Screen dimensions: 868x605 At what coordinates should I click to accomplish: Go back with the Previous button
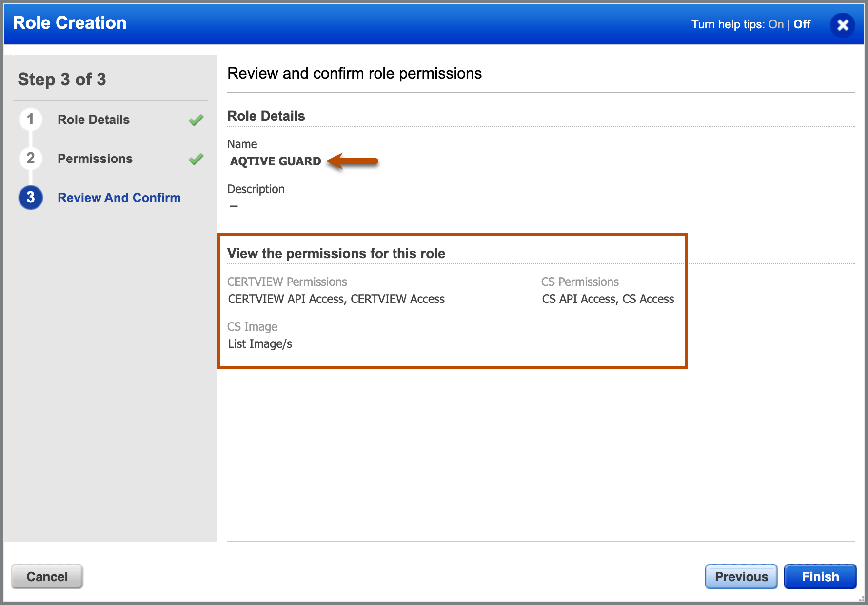click(x=741, y=577)
